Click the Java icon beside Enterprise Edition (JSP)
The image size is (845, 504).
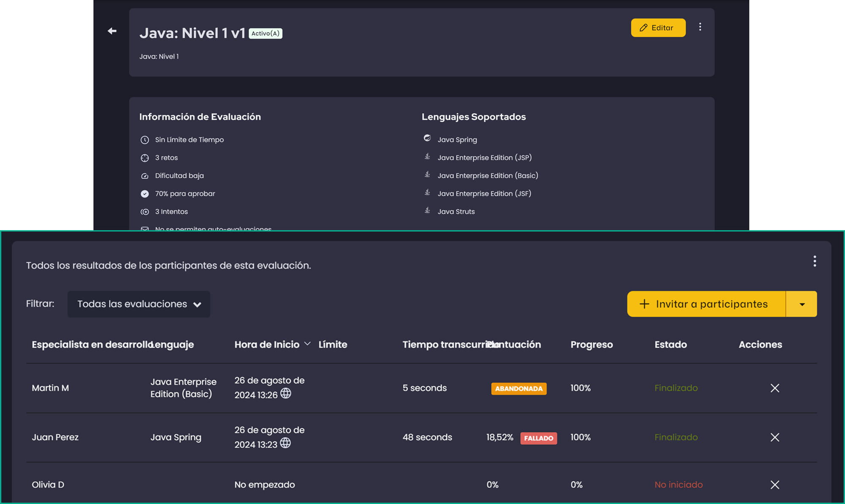pos(427,156)
